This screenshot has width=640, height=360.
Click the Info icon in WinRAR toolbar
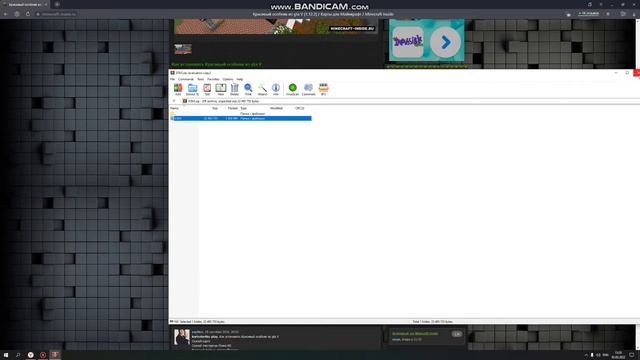276,89
